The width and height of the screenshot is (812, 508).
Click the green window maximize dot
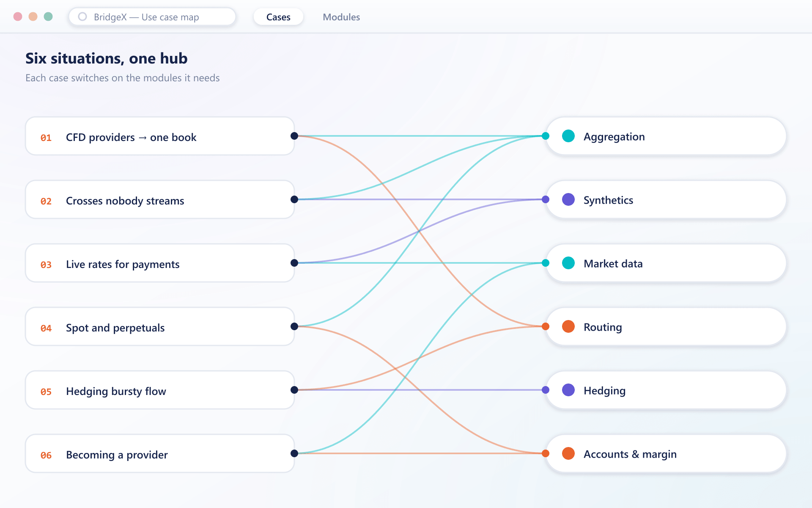tap(48, 17)
